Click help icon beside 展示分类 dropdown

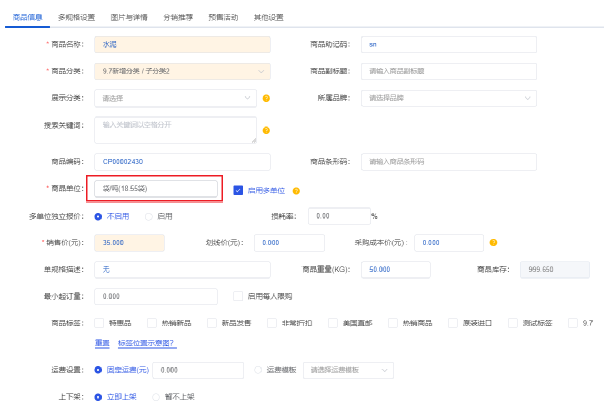point(267,98)
